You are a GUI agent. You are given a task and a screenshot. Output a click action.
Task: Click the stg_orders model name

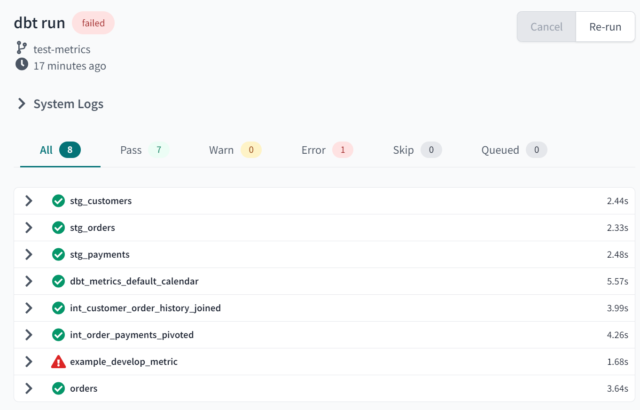pos(92,228)
